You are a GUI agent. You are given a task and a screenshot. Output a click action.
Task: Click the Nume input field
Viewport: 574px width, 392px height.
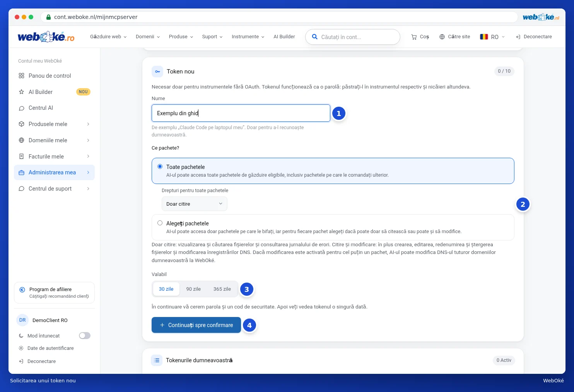click(x=241, y=113)
